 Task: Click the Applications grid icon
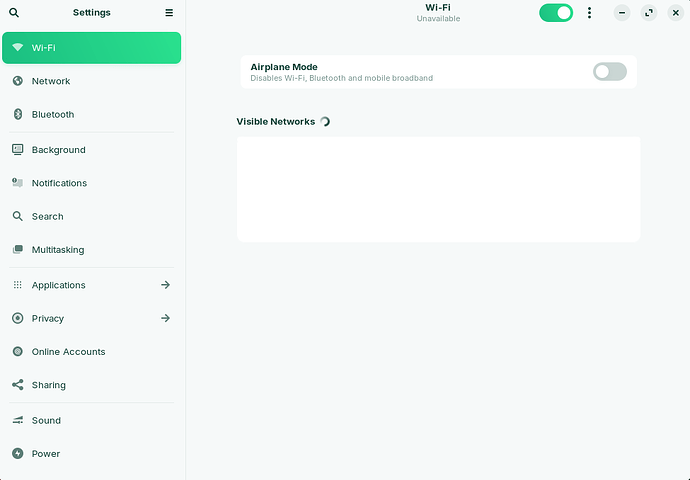[x=18, y=285]
